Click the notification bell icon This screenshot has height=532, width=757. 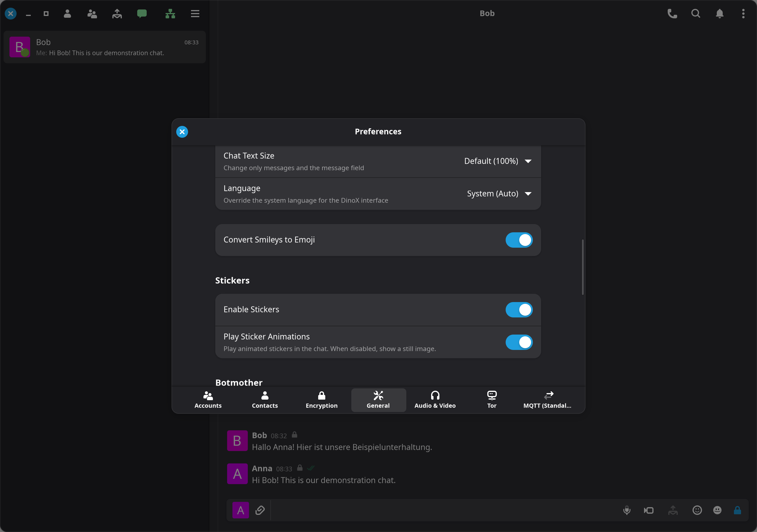click(719, 14)
